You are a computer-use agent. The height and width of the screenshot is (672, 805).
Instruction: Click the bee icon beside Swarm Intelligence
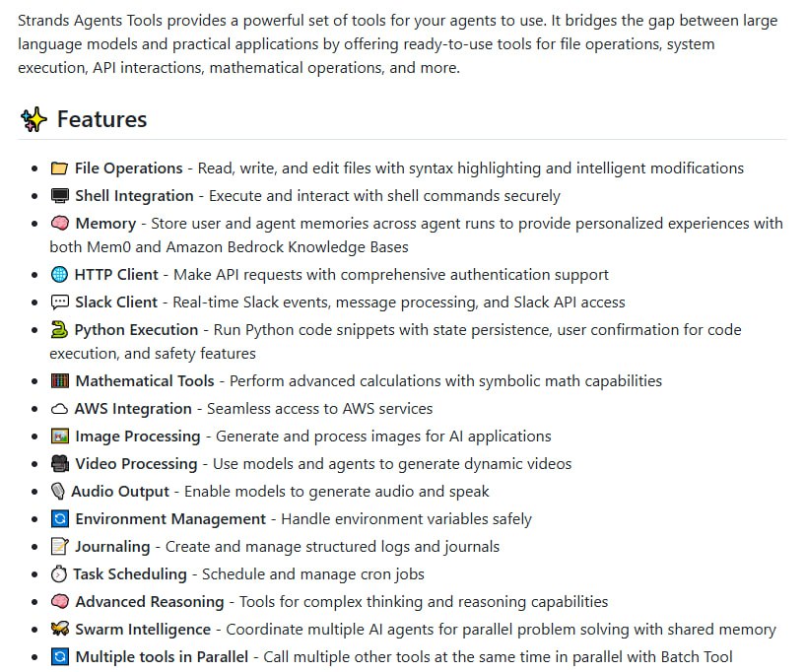pos(59,630)
